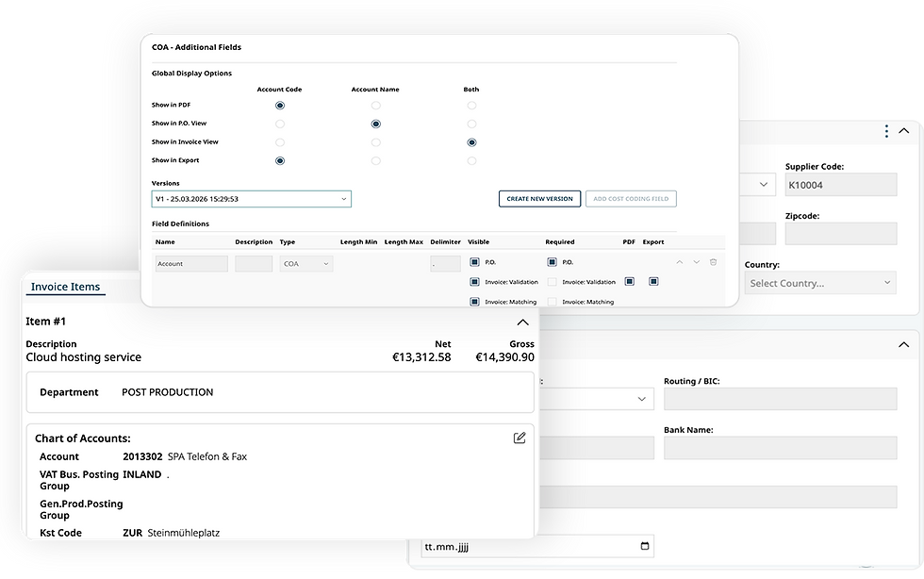Delete the Account field definition
The height and width of the screenshot is (579, 924).
pos(713,262)
